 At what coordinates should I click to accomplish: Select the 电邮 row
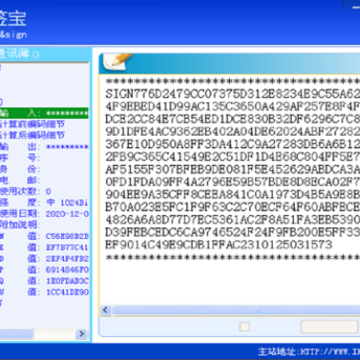tap(20, 180)
